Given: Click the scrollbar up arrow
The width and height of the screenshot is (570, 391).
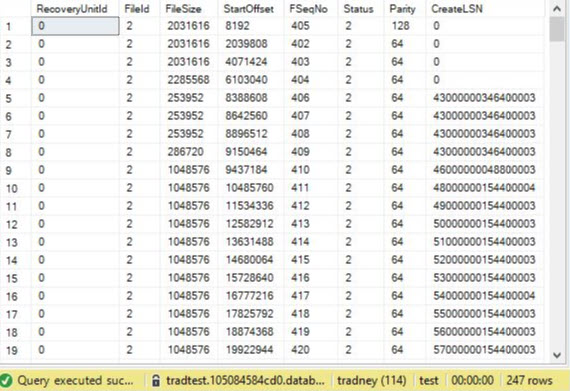Looking at the screenshot, I should (557, 8).
